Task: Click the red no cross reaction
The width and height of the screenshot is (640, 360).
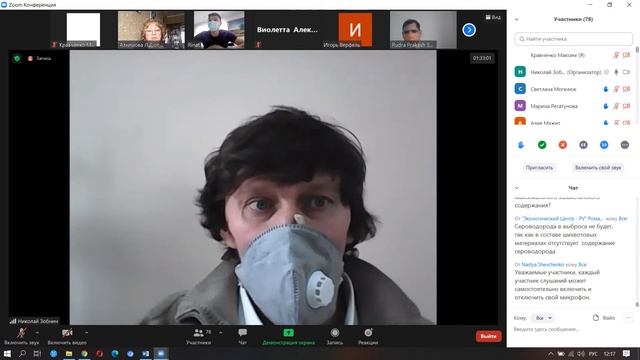Action: pos(563,145)
